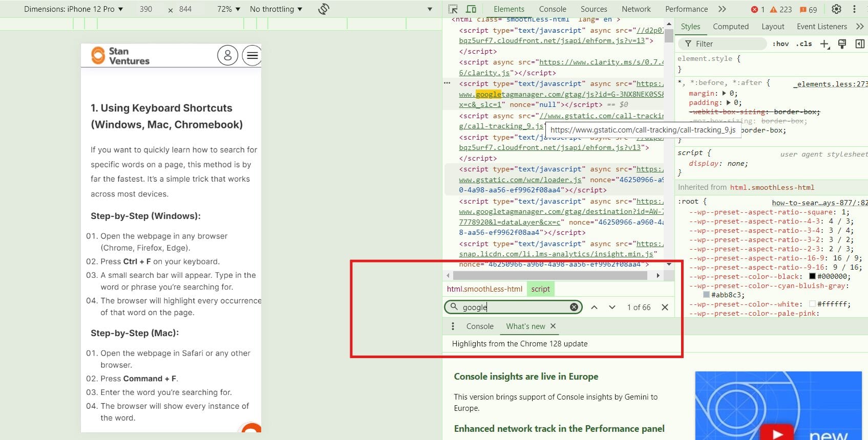Screen dimensions: 868x440
Task: Click the user account icon on page
Action: tap(227, 55)
